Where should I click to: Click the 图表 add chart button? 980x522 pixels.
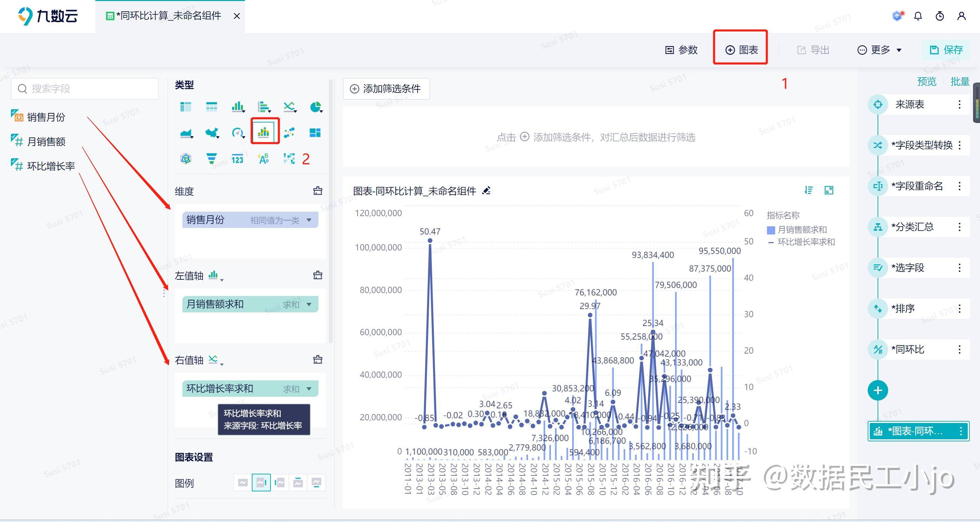(741, 50)
